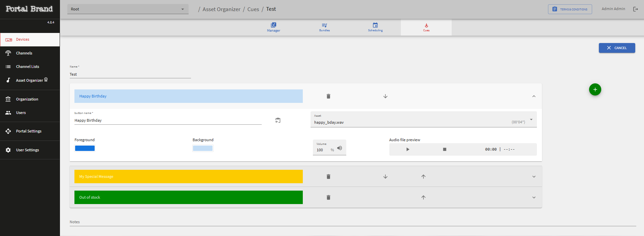Open Terms & Conditions
Screen dimensions: 644x236
(x=570, y=9)
